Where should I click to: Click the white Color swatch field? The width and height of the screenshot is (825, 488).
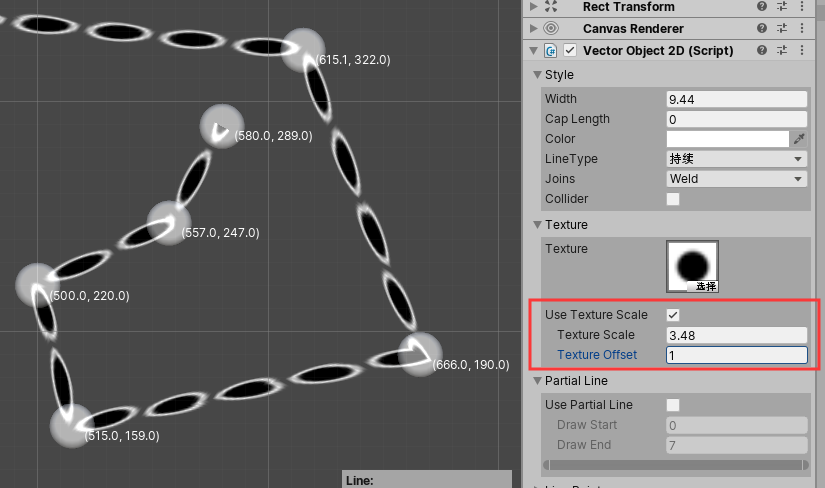(x=728, y=139)
